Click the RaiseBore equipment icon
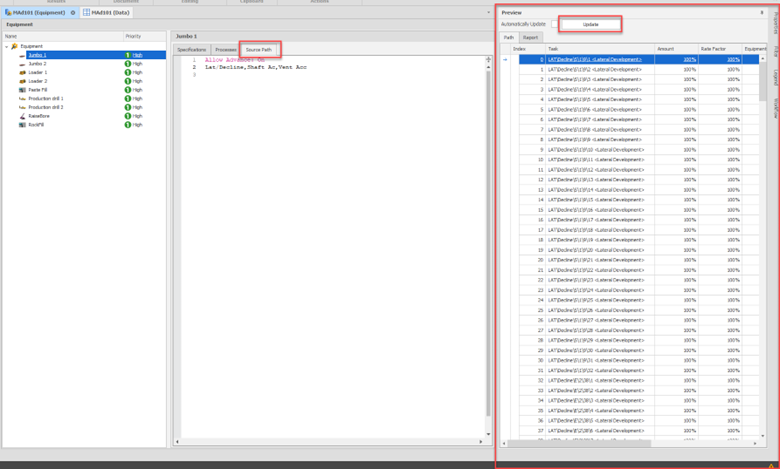 point(21,116)
